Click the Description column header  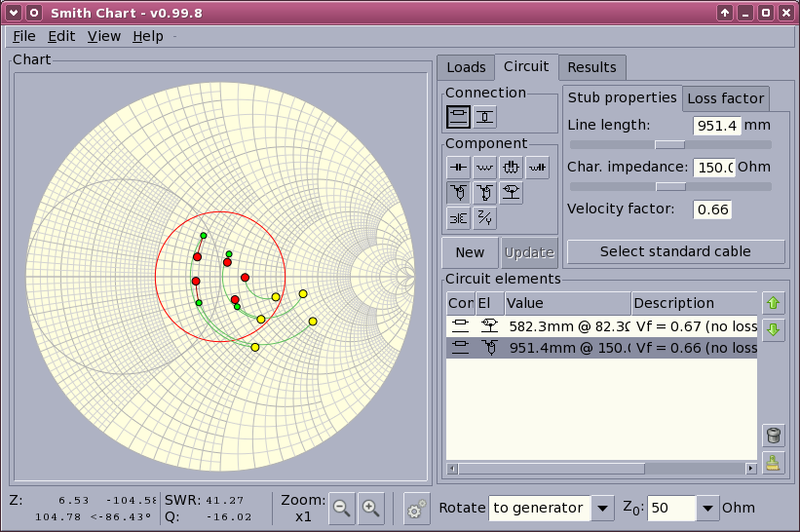point(695,303)
